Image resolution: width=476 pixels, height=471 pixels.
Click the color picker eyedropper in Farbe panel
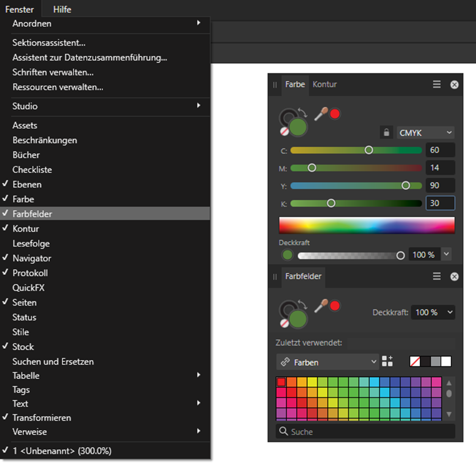320,114
